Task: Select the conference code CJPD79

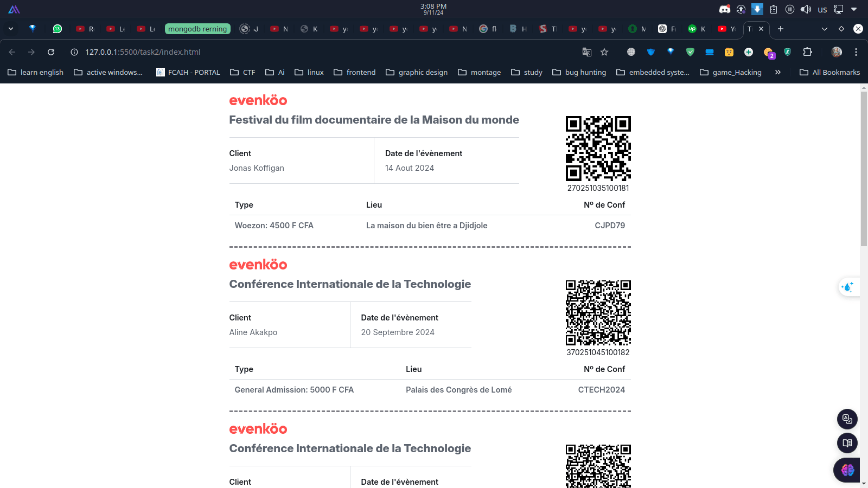Action: coord(610,226)
